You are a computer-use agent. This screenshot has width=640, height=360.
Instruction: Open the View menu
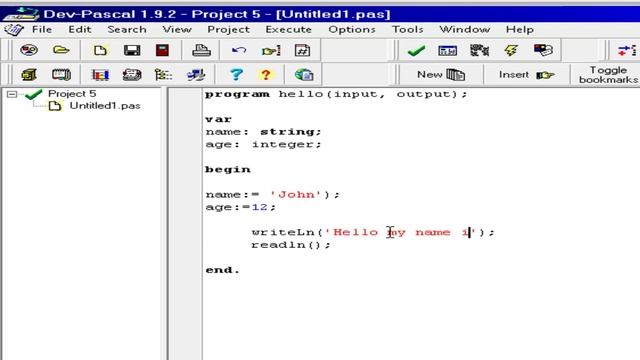coord(177,29)
